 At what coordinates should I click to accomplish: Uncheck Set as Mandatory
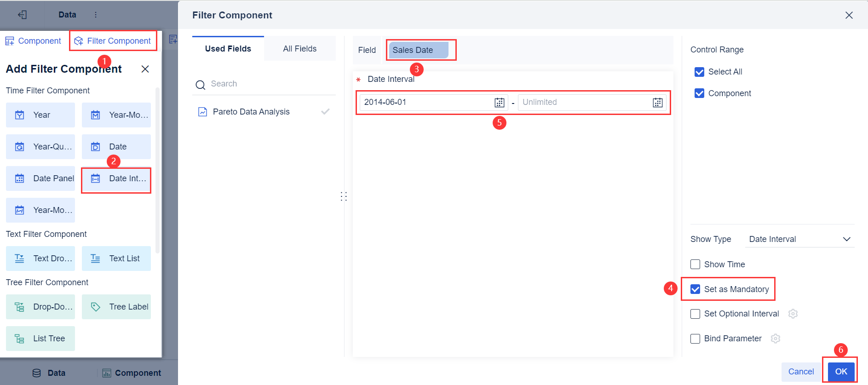(696, 289)
